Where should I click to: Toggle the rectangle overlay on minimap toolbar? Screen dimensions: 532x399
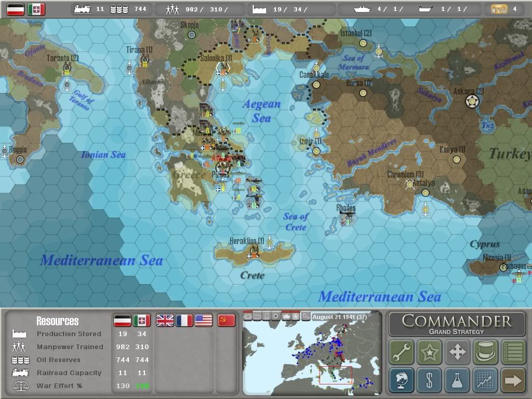click(x=267, y=316)
